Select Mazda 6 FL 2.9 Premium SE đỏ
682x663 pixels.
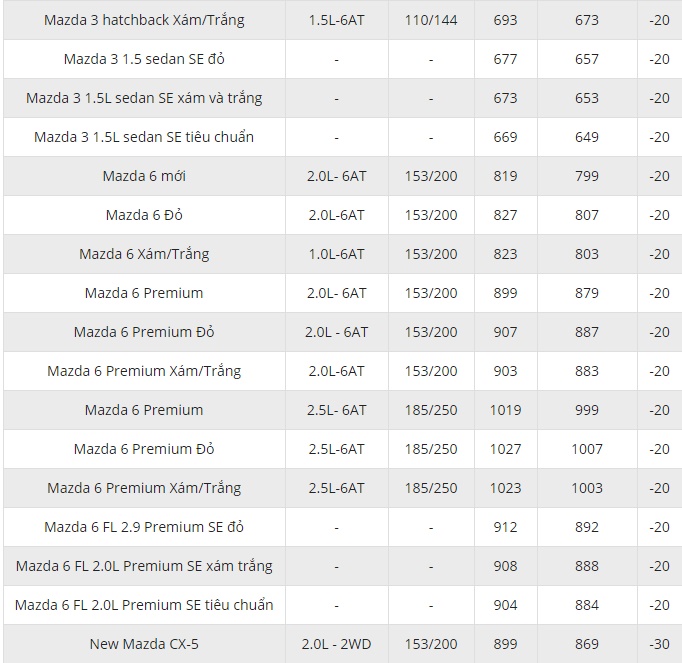tap(144, 527)
